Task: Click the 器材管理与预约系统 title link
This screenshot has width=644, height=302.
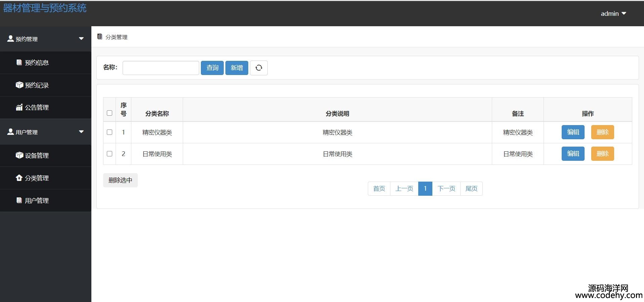Action: click(x=45, y=8)
